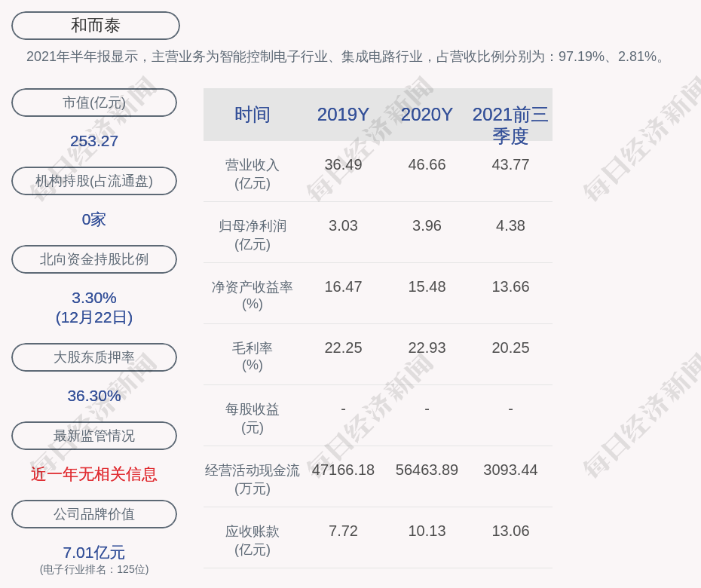Click the 时间 table header
Viewport: 701px width, 588px height.
coord(253,115)
